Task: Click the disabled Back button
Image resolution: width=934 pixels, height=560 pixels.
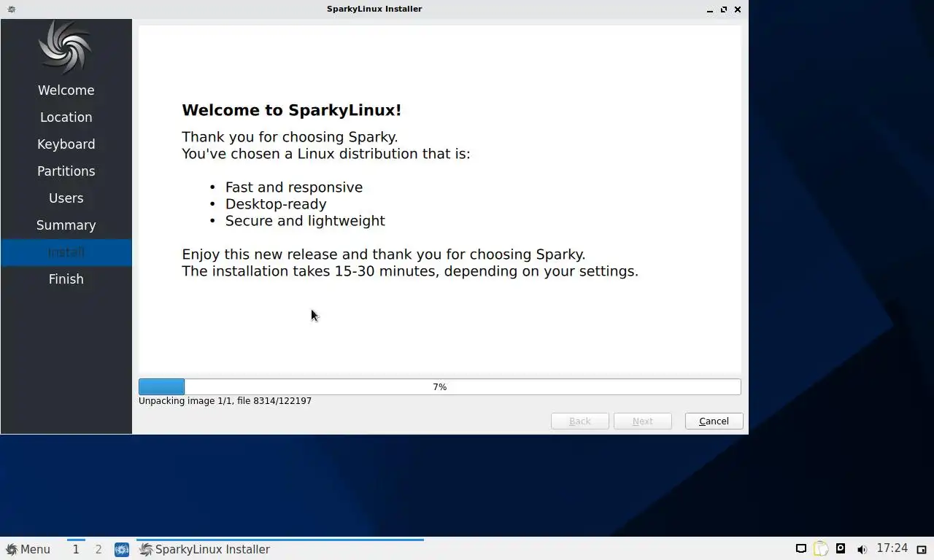Action: click(x=579, y=421)
